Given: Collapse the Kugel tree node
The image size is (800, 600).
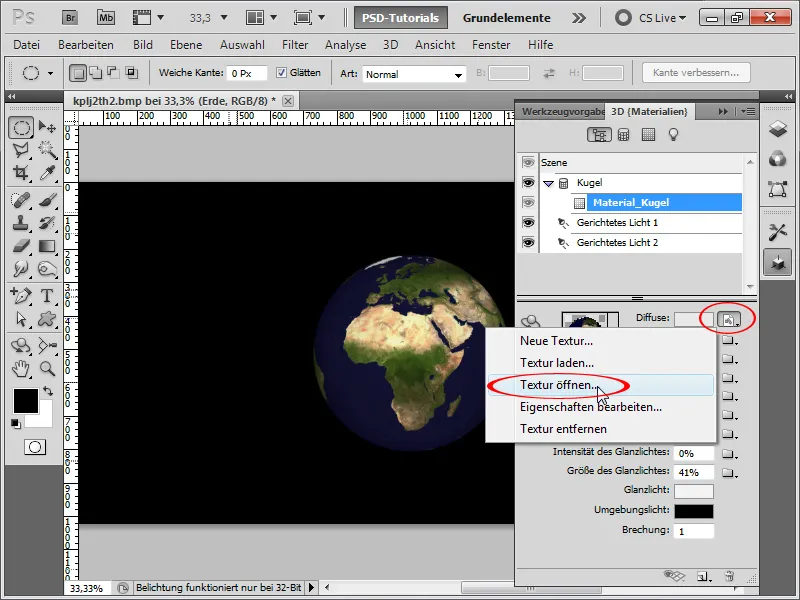Looking at the screenshot, I should [548, 183].
